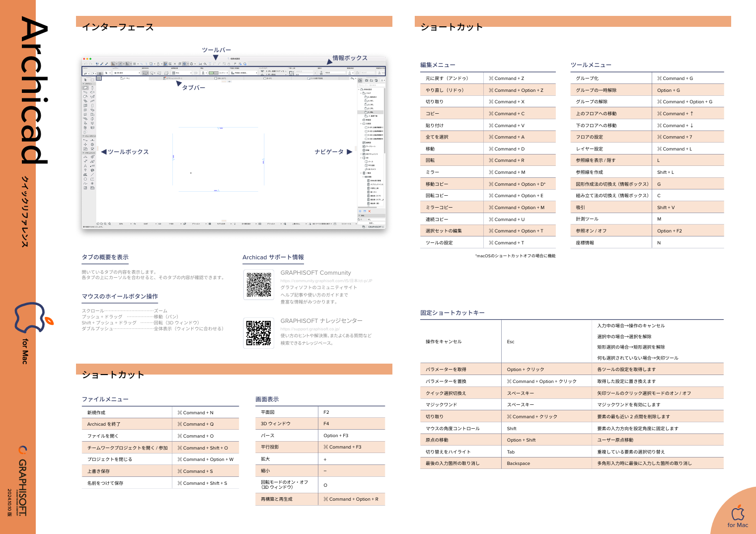Image resolution: width=756 pixels, height=534 pixels.
Task: Expand the フロア folder chevron in the navigator
Action: pos(361,93)
